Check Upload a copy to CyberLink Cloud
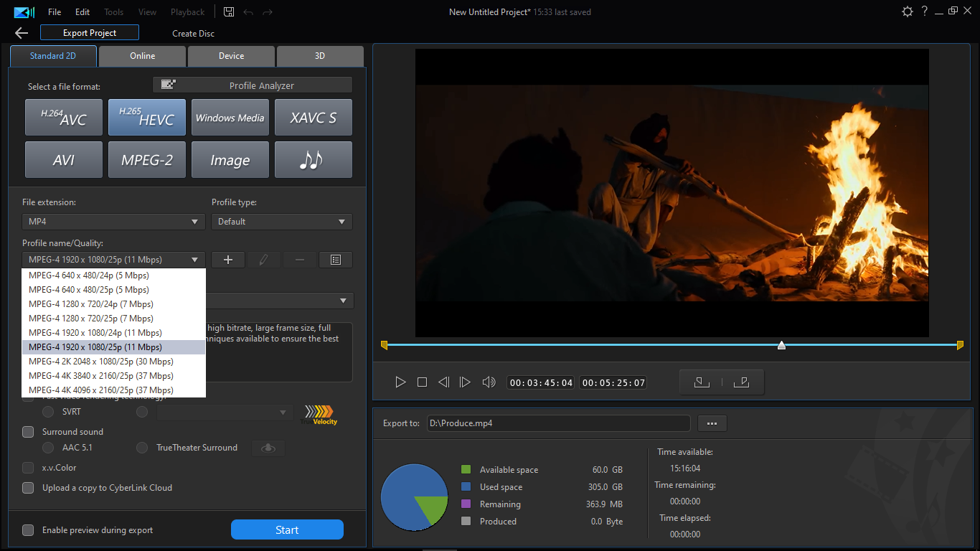The height and width of the screenshot is (551, 980). (28, 488)
